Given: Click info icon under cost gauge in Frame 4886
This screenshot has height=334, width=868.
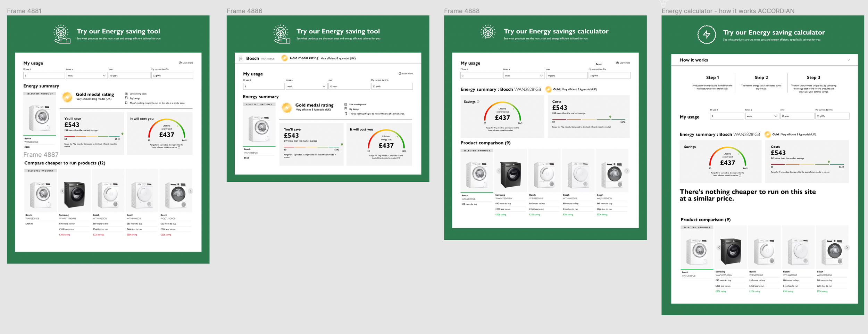Looking at the screenshot, I should pyautogui.click(x=399, y=158).
